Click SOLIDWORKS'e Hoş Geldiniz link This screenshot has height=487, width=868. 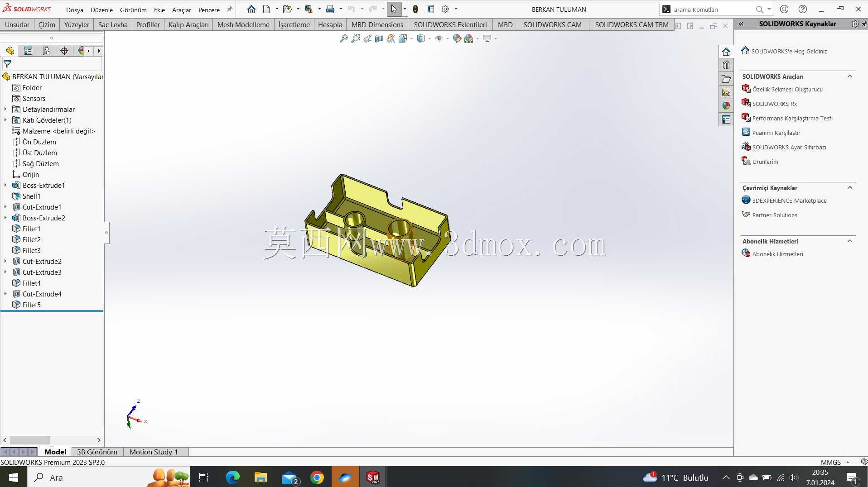pos(789,51)
